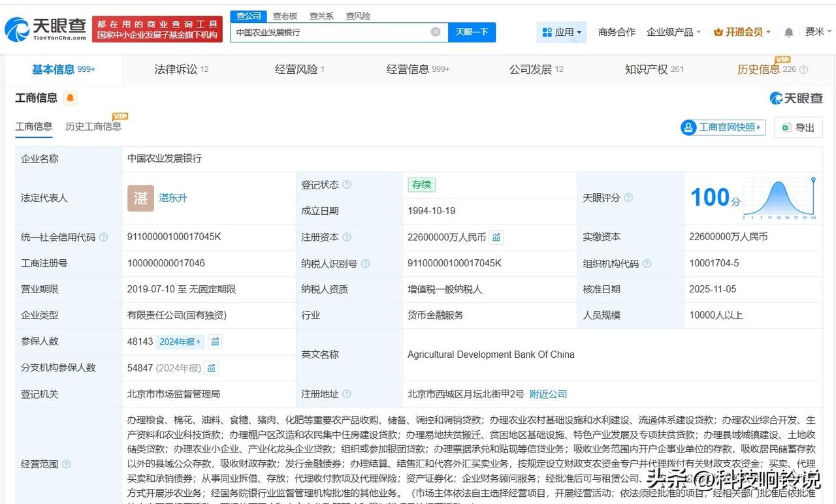Image resolution: width=836 pixels, height=504 pixels.
Task: Click the credit code 91100000100017045K beside 统一社会信用代码
Action: [174, 237]
